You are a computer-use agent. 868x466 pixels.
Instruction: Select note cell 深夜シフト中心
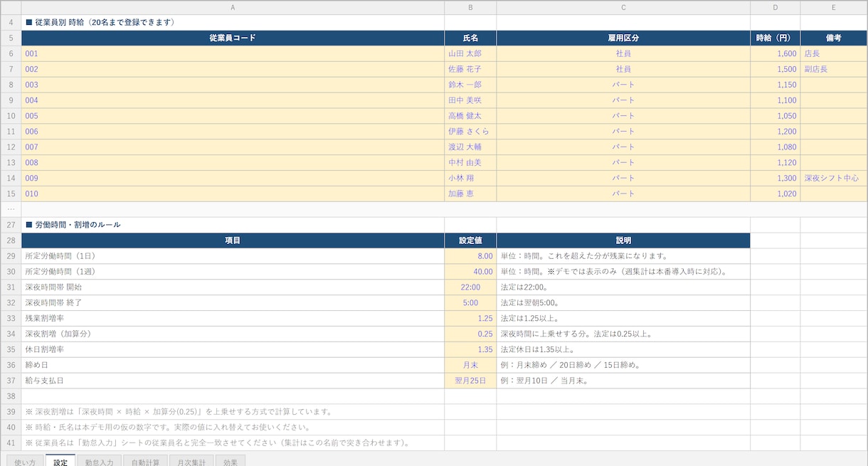[834, 178]
